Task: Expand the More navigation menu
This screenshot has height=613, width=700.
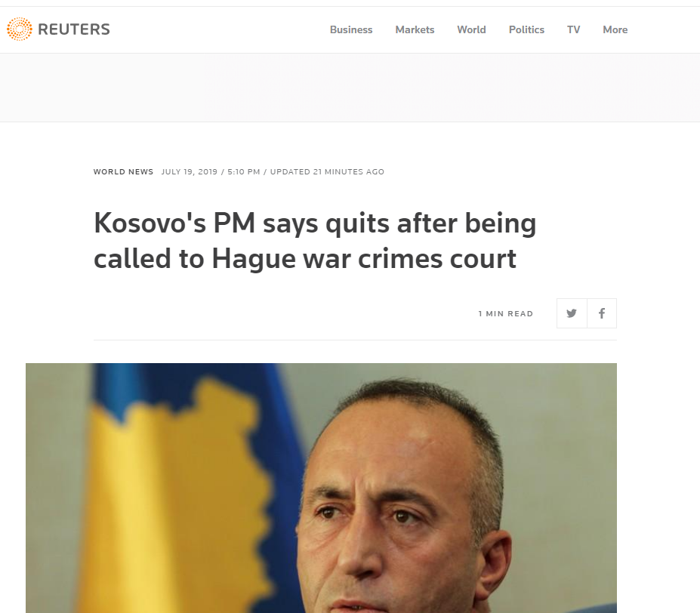Action: [615, 29]
